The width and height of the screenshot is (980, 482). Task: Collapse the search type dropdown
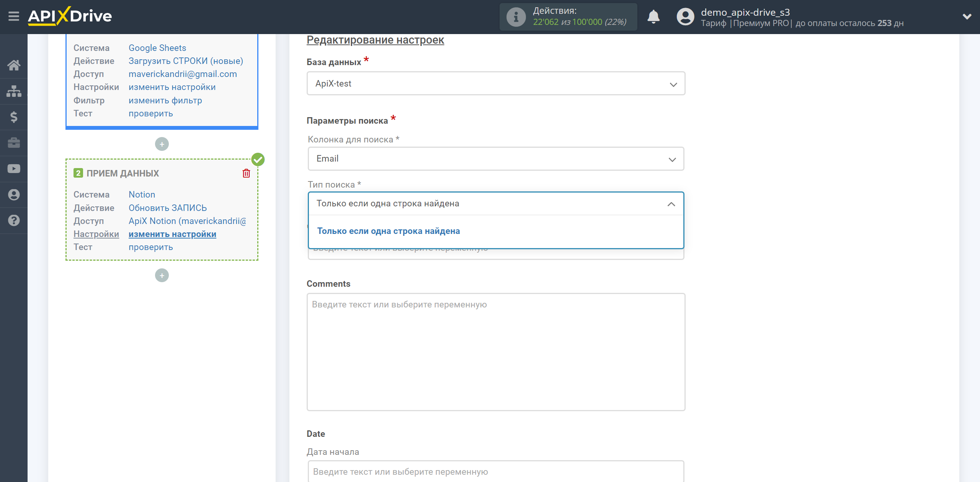[496, 204]
